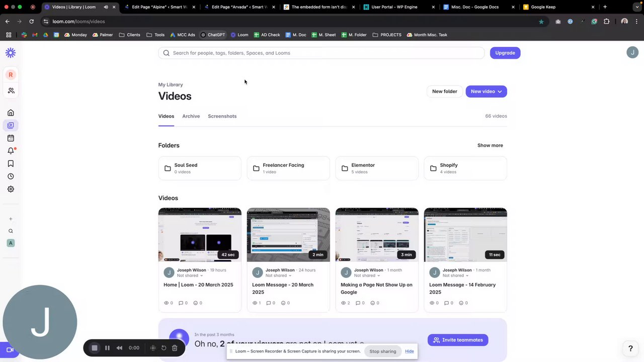Switch to User Portal - WP Engine browser tab
The width and height of the screenshot is (644, 362).
pyautogui.click(x=394, y=7)
